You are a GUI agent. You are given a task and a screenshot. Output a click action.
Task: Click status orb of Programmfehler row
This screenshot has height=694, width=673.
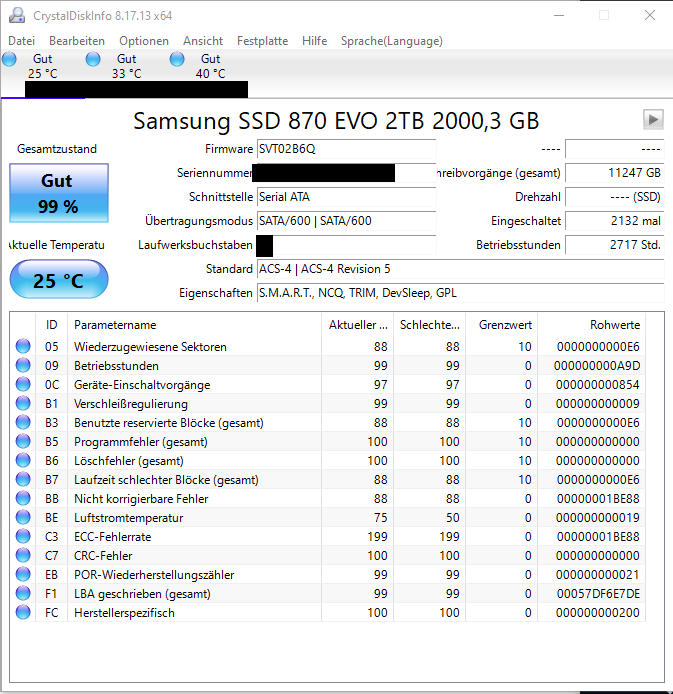[x=23, y=441]
